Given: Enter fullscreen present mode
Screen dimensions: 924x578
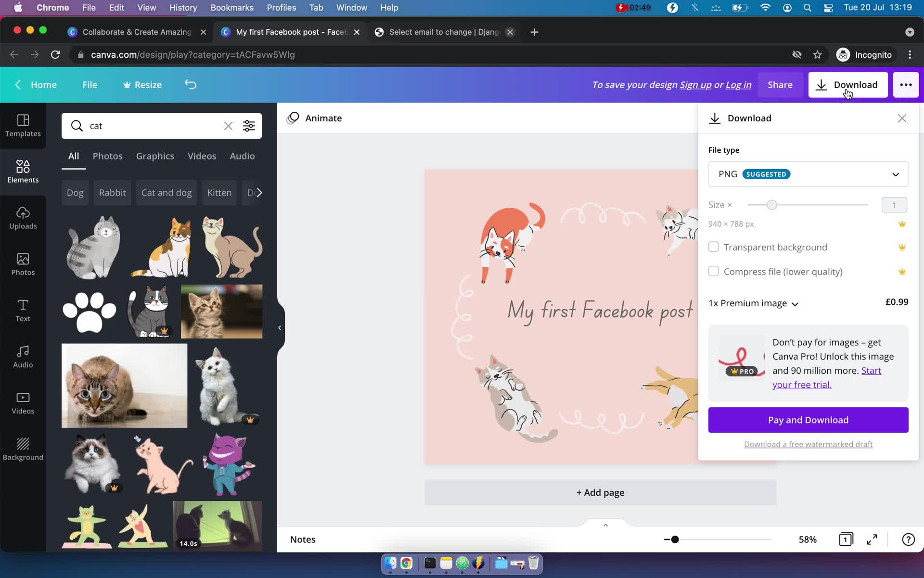Looking at the screenshot, I should (872, 539).
